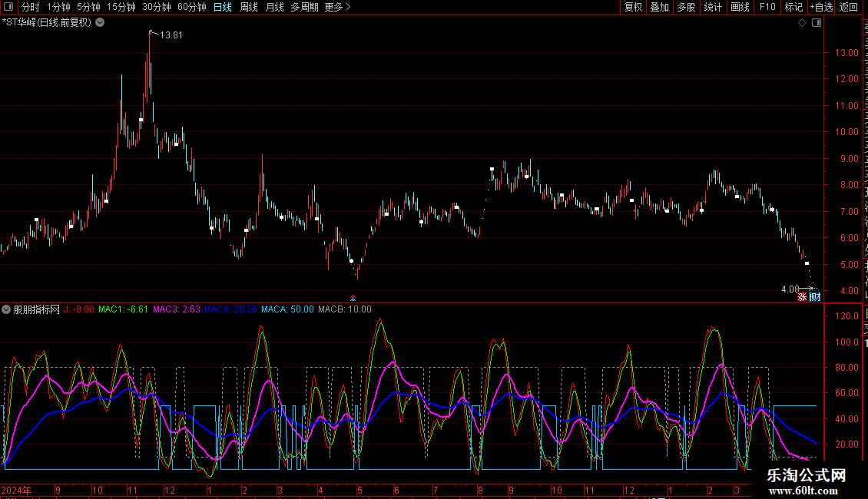Click the MAC3: 2.63 magenta value
This screenshot has height=499, width=868.
point(177,309)
